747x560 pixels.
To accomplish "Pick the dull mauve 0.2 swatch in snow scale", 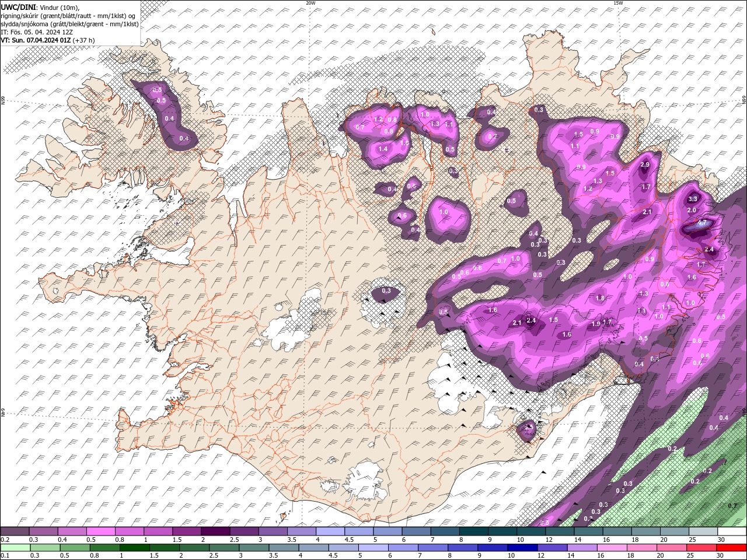I will [15, 531].
